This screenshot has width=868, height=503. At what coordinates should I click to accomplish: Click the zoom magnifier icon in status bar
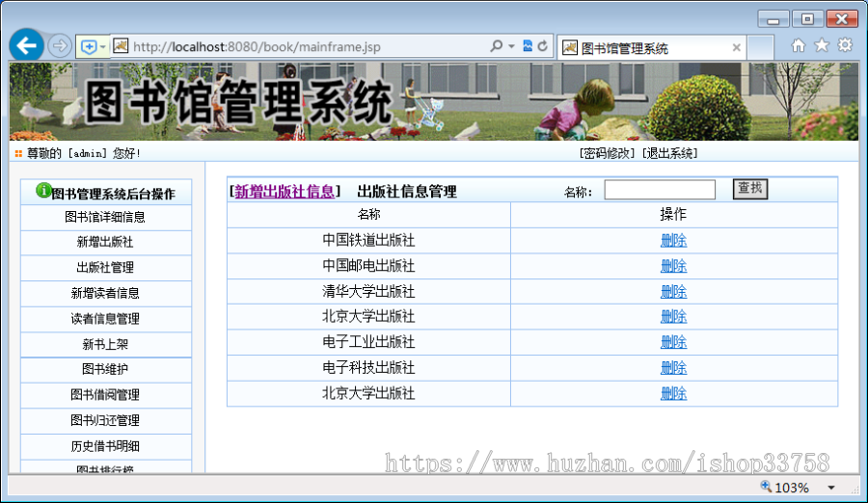766,487
